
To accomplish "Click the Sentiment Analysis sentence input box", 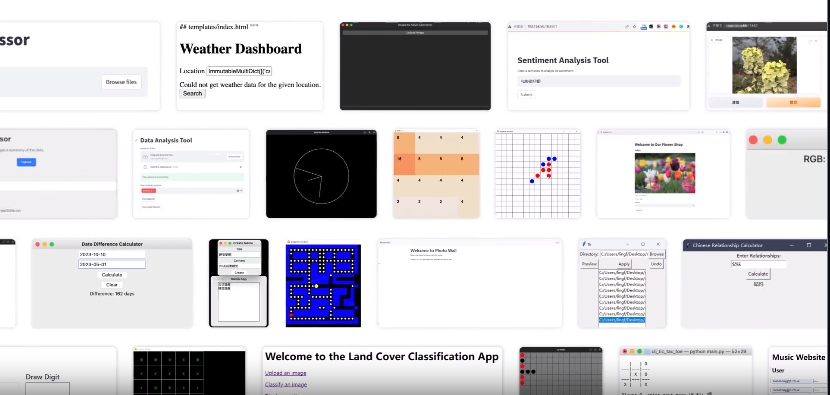I will pyautogui.click(x=599, y=82).
